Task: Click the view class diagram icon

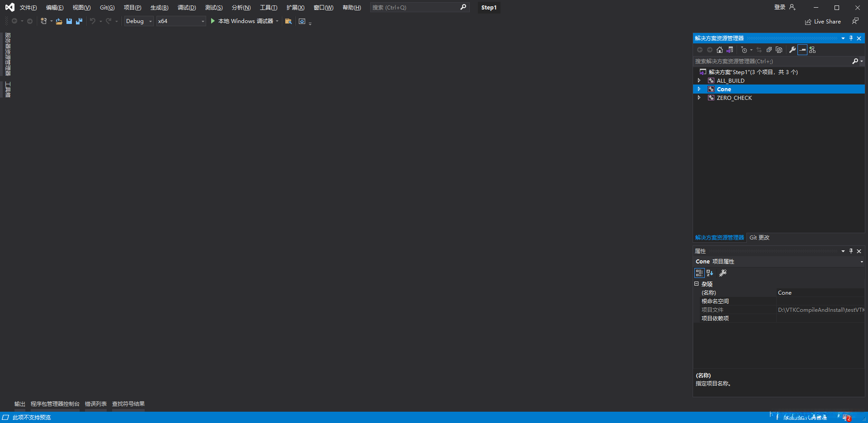Action: tap(812, 50)
